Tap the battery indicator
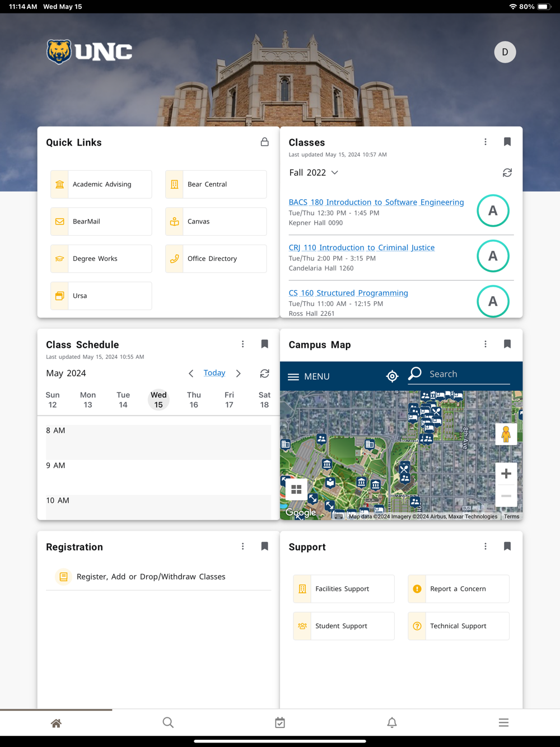This screenshot has width=560, height=747. [544, 7]
